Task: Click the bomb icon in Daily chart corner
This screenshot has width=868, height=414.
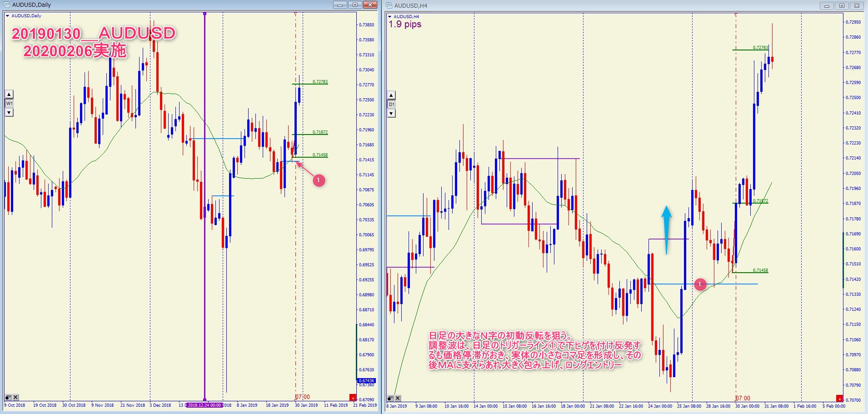Action: pos(8,397)
